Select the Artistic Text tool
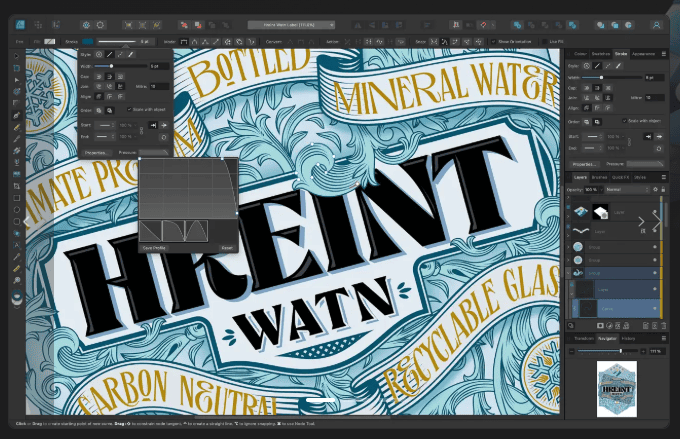 click(x=16, y=245)
